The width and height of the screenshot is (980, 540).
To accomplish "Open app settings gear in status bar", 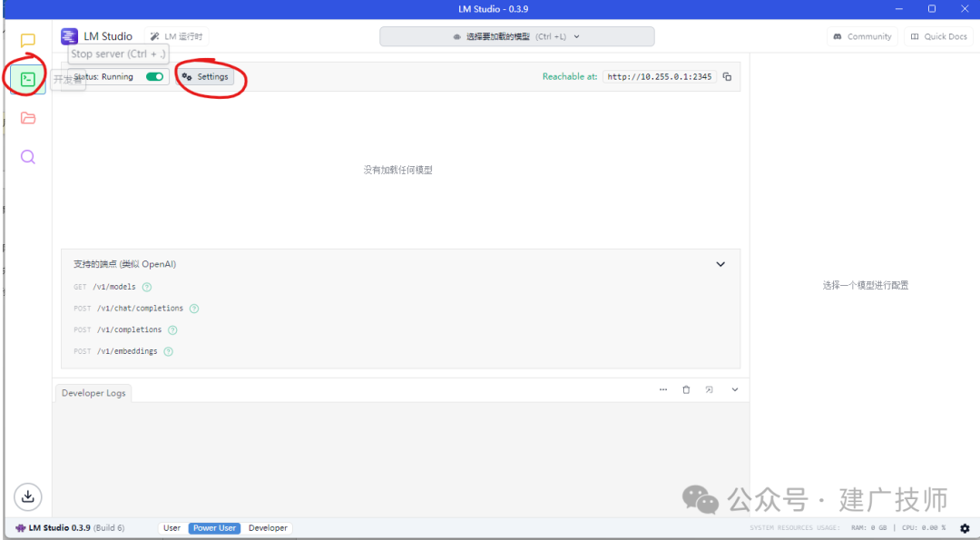I will pos(965,528).
